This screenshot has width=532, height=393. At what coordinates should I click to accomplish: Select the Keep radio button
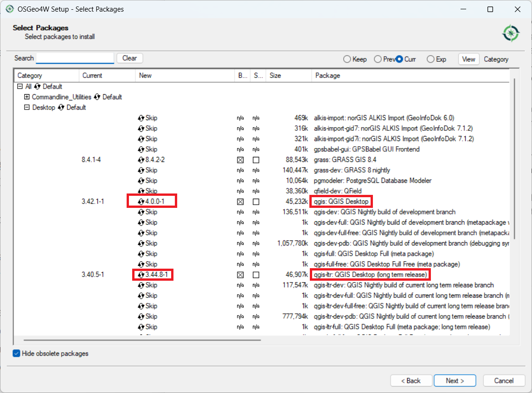(x=347, y=59)
